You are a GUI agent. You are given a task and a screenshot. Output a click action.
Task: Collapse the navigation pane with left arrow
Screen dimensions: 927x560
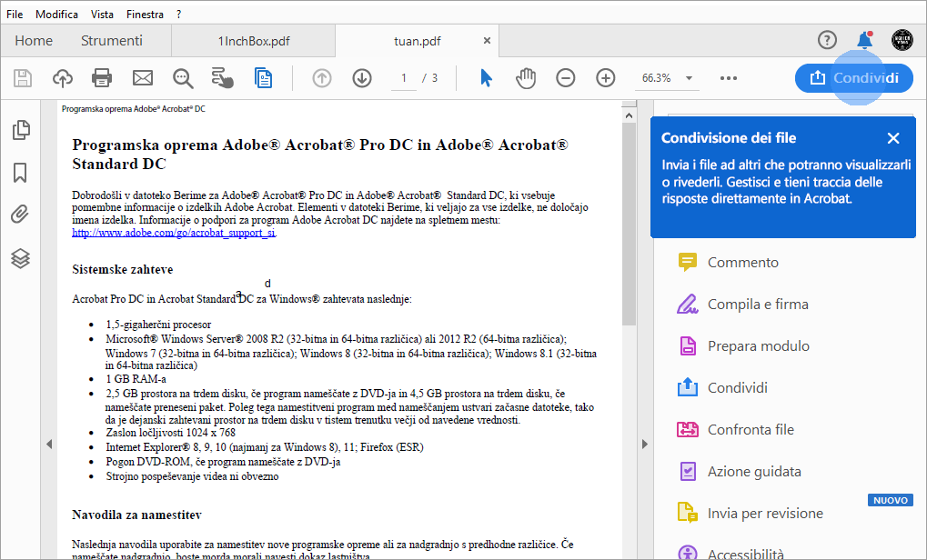50,444
